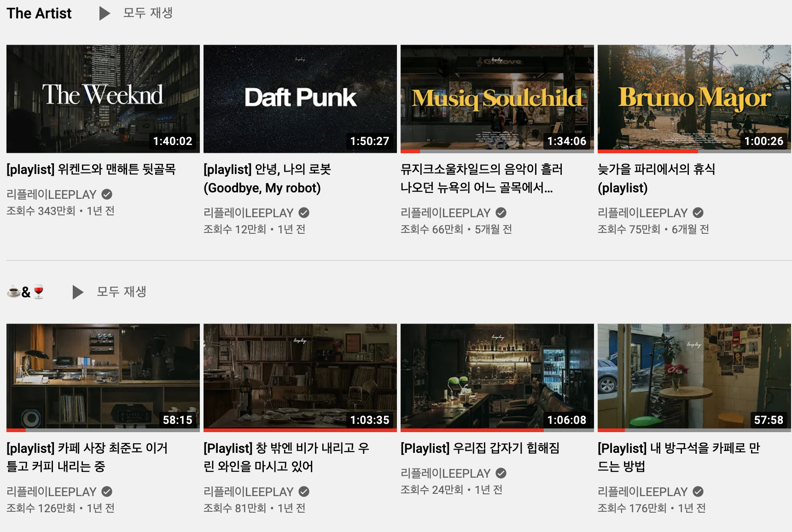Open the thumbnail of the 58:15 cafe video
This screenshot has height=532, width=792.
pos(103,378)
